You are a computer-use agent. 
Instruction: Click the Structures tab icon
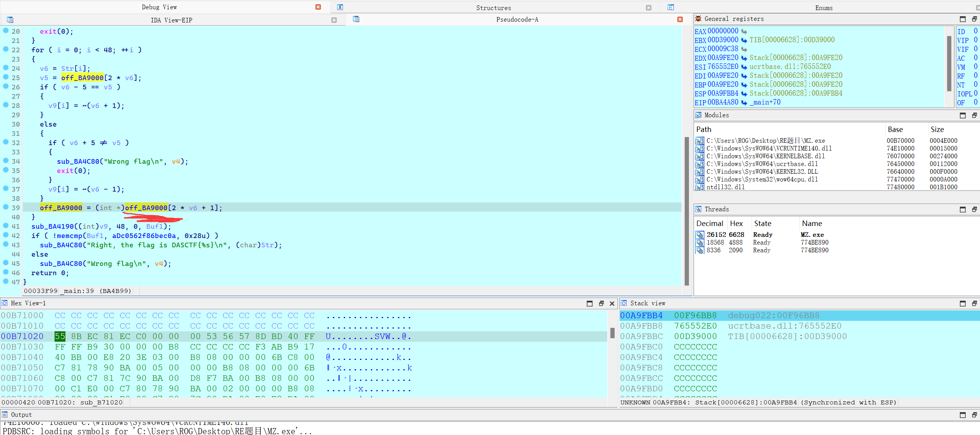coord(340,7)
